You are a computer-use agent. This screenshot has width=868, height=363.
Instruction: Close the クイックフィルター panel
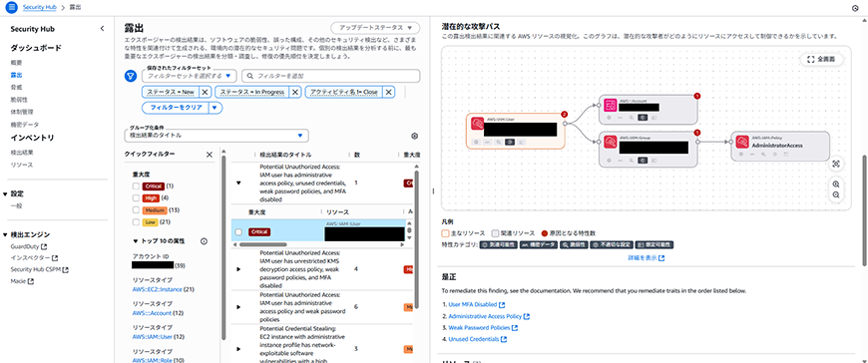210,155
